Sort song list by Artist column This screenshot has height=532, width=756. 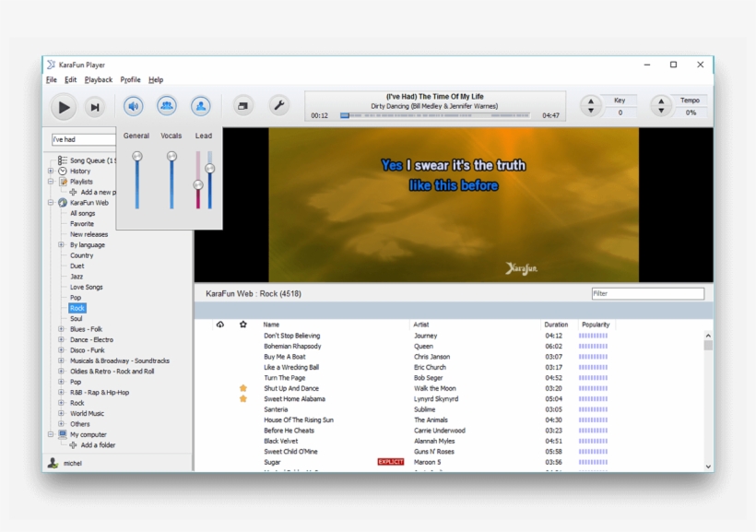(x=421, y=325)
